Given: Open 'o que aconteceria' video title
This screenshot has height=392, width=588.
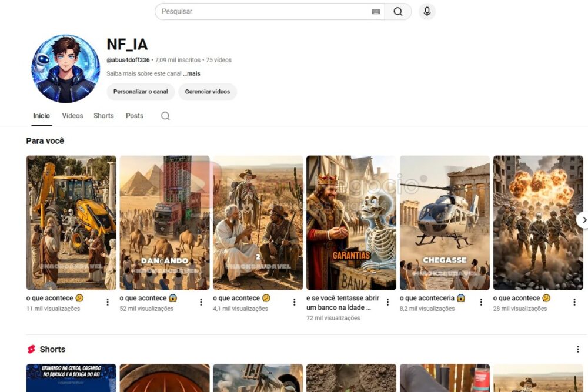Looking at the screenshot, I should pyautogui.click(x=432, y=299).
